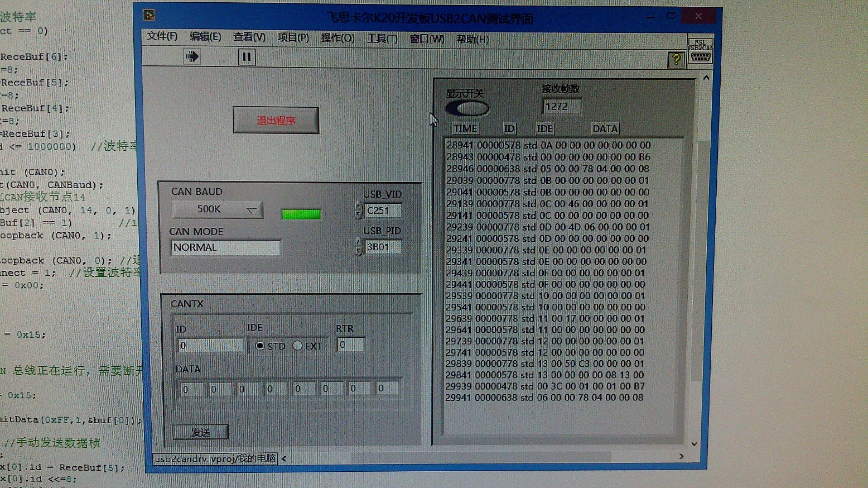Click the TIME column header

click(465, 128)
